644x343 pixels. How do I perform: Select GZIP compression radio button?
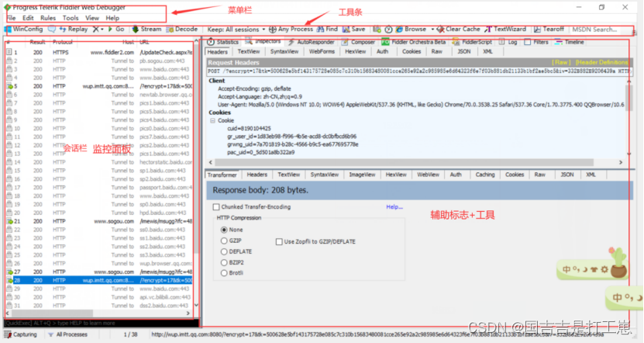click(224, 241)
